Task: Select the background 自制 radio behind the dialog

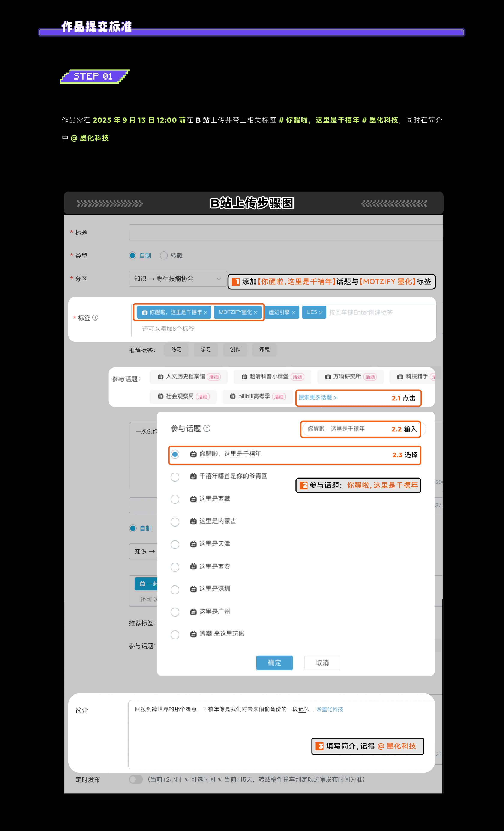Action: [133, 528]
